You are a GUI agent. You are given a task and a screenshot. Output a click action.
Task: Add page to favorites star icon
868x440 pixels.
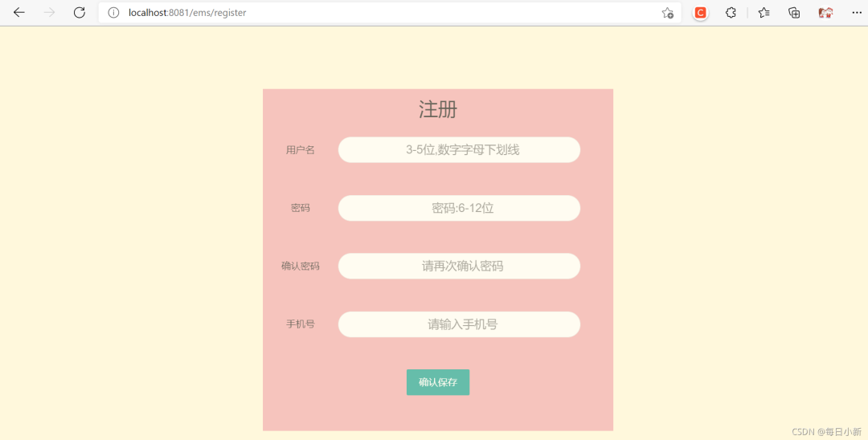pyautogui.click(x=668, y=13)
